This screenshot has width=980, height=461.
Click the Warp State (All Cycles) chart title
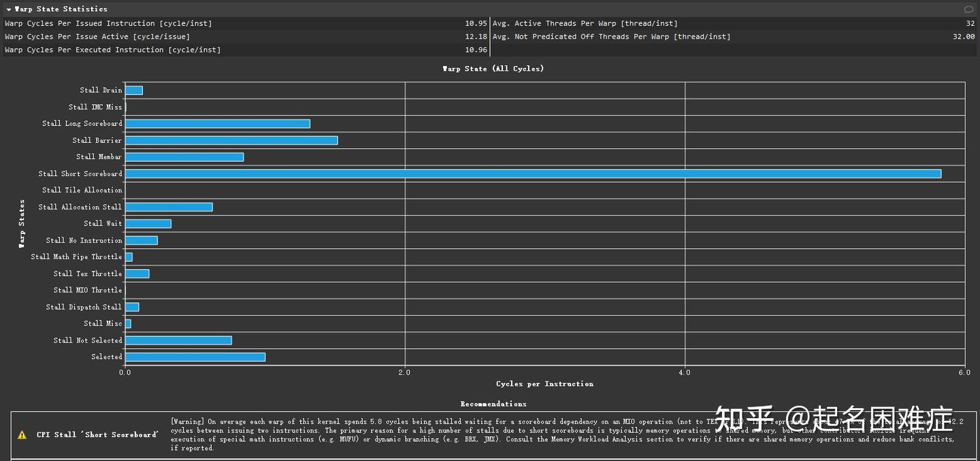pos(493,69)
